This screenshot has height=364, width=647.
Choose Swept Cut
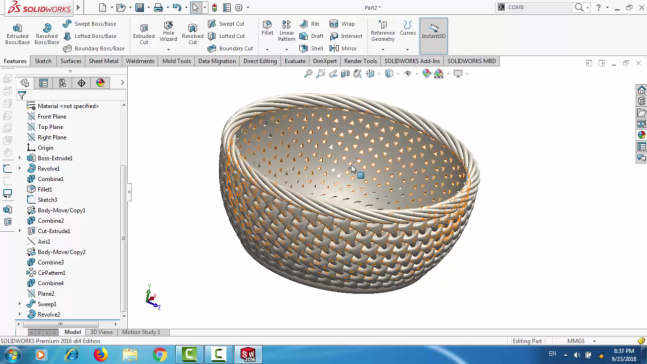pyautogui.click(x=226, y=24)
